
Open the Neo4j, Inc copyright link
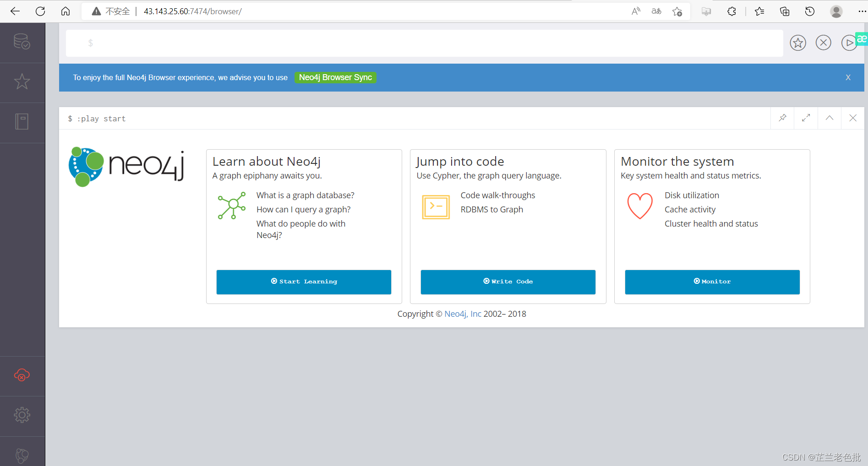[x=463, y=314]
